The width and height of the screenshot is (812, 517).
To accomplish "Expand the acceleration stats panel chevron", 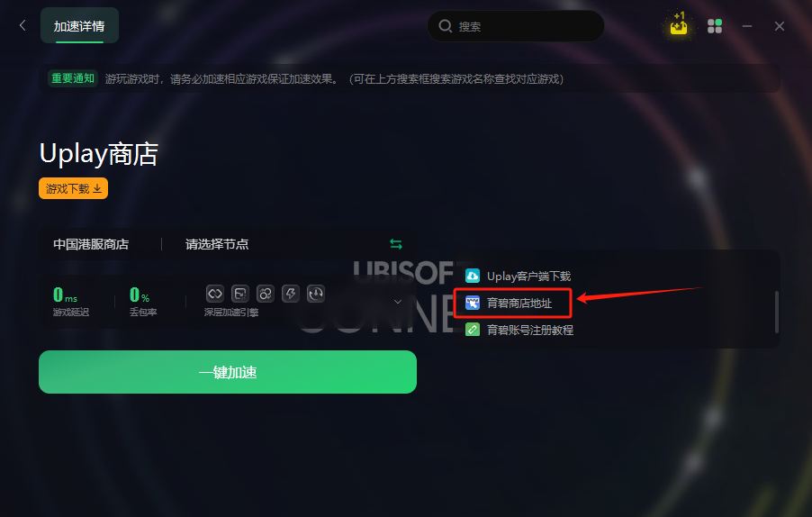I will point(398,302).
